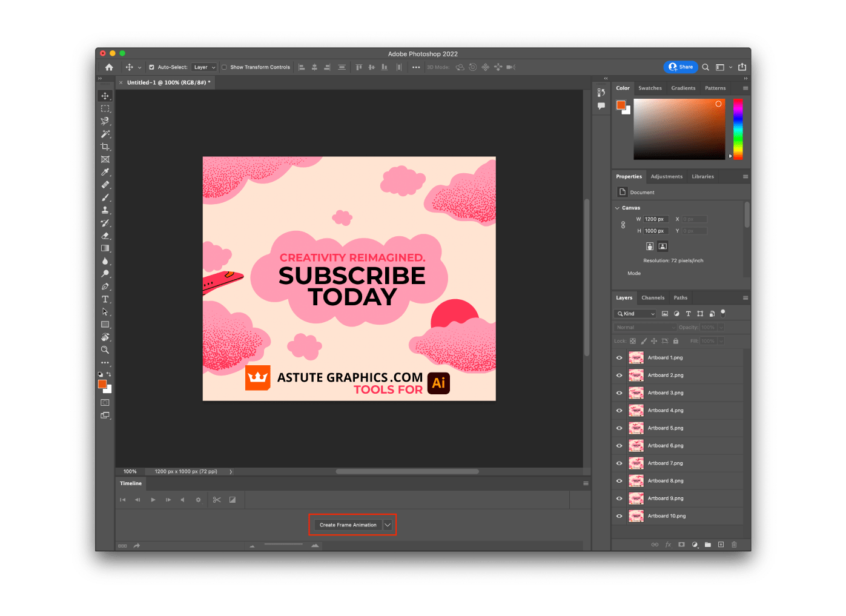Switch to the Channels tab
This screenshot has height=616, width=846.
(653, 297)
